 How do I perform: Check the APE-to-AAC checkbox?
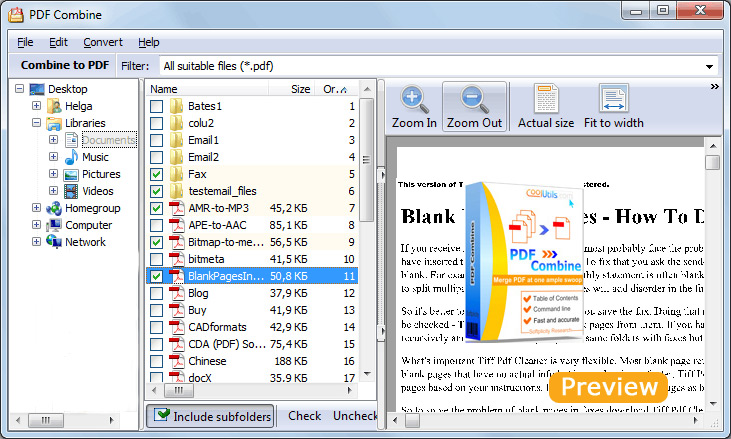157,226
